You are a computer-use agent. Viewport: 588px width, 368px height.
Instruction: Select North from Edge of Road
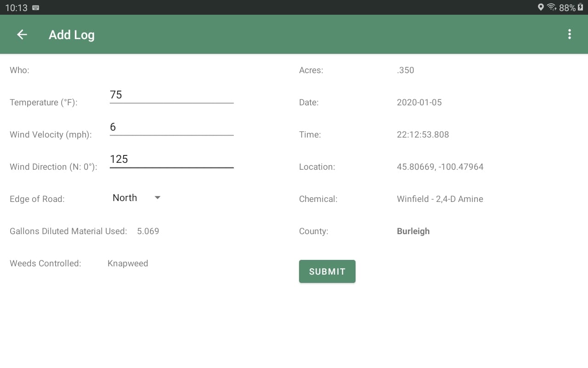click(x=124, y=197)
